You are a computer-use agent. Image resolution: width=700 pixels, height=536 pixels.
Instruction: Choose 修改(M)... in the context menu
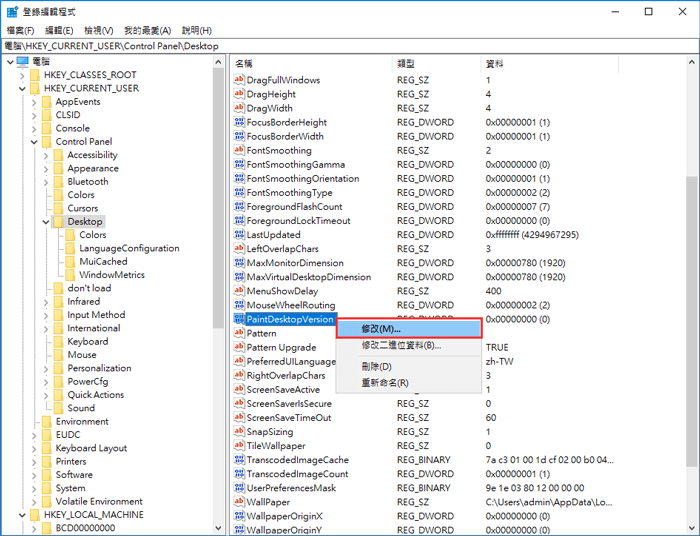409,328
